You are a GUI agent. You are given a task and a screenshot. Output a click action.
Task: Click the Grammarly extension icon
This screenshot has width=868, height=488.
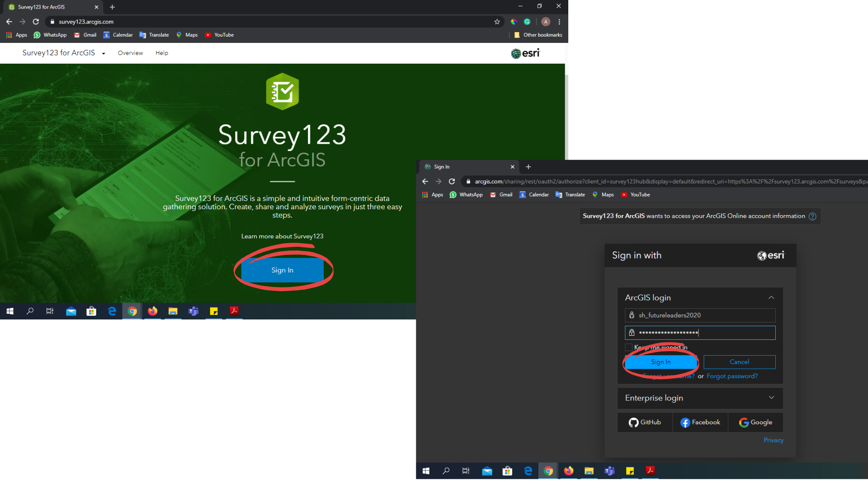[x=527, y=22]
